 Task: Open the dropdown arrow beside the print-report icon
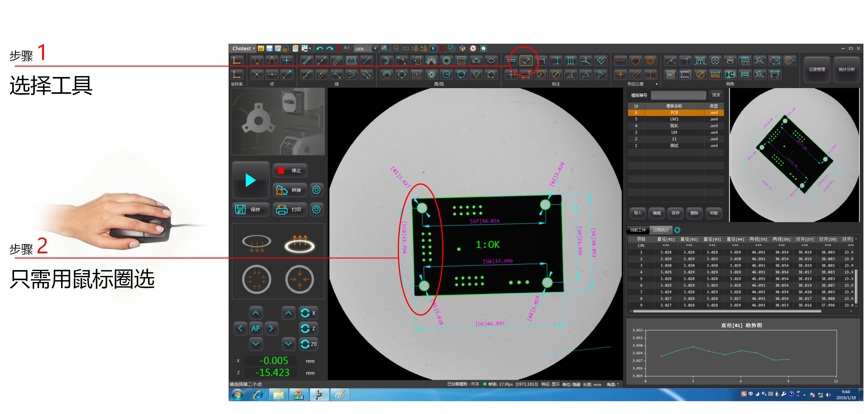[x=310, y=49]
